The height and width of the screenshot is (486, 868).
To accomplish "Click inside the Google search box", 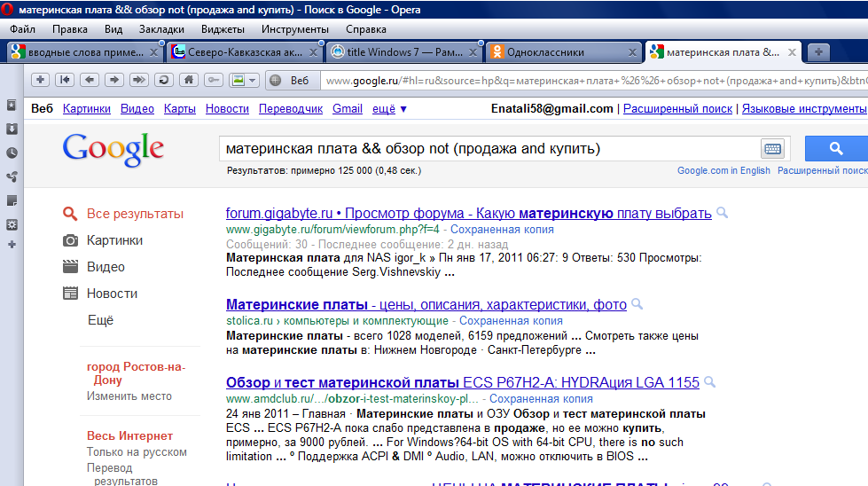I will pos(490,148).
